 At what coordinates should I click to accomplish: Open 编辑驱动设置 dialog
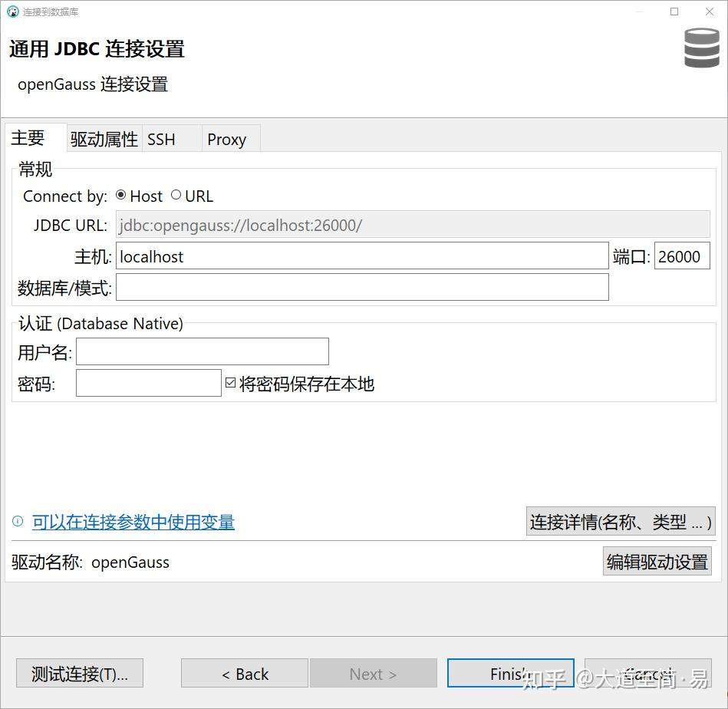click(657, 561)
